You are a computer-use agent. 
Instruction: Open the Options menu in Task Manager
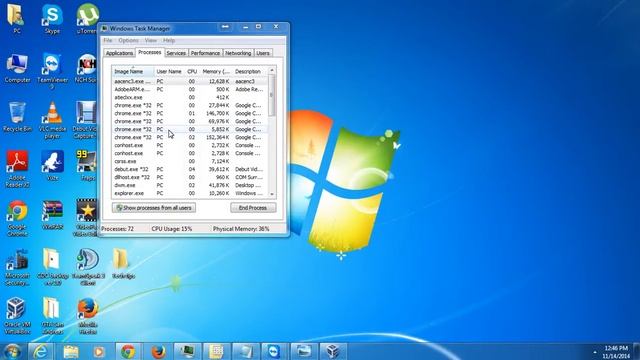click(128, 40)
